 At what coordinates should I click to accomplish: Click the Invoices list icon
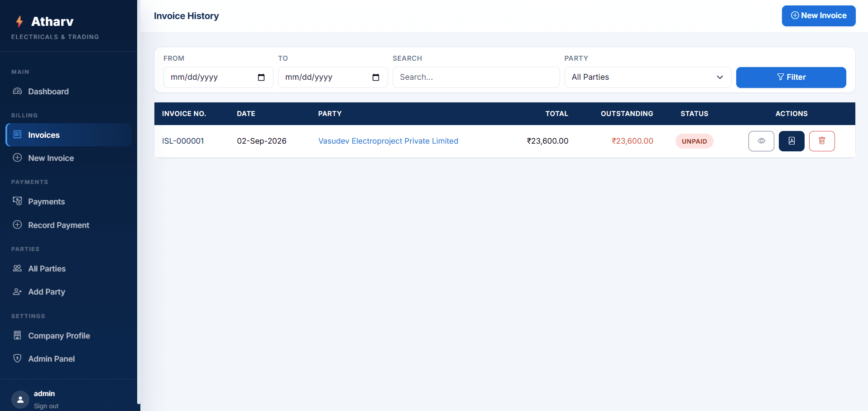pos(17,135)
